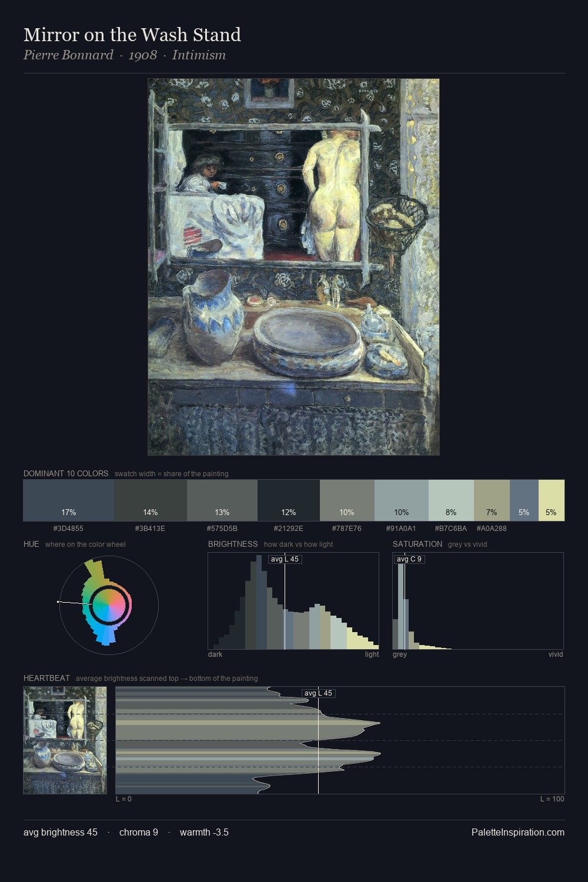Click the 'HUE' section heading
Viewport: 588px width, 882px height.
tap(31, 544)
